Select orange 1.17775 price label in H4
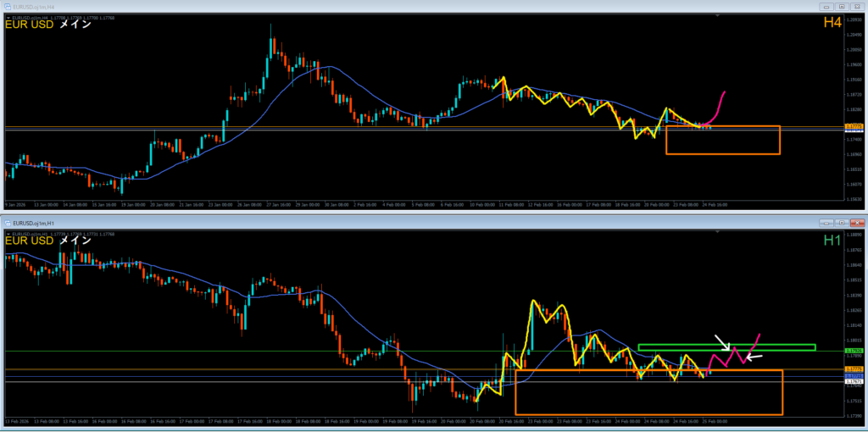Image resolution: width=868 pixels, height=432 pixels. point(853,127)
